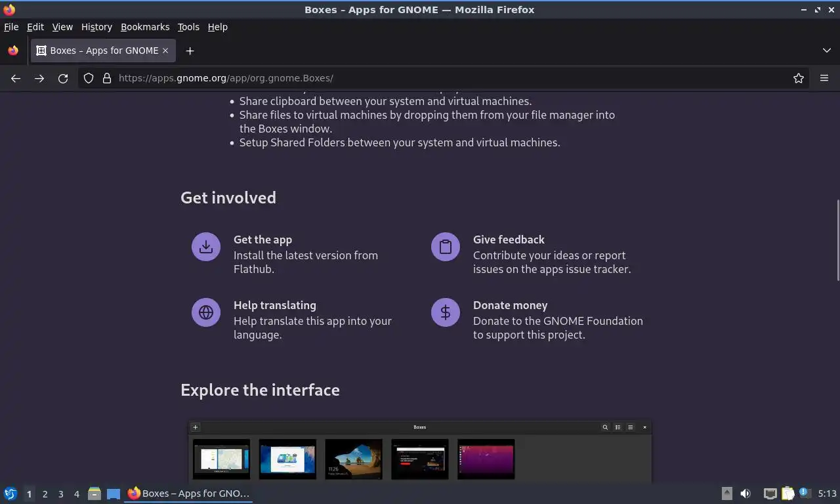Image resolution: width=840 pixels, height=504 pixels.
Task: Open the Tools menu
Action: coord(188,27)
